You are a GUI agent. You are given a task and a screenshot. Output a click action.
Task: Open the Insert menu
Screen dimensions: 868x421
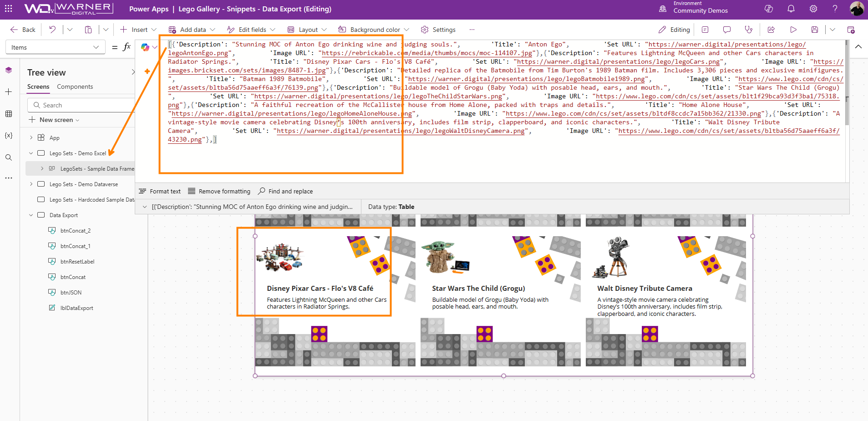pyautogui.click(x=138, y=30)
